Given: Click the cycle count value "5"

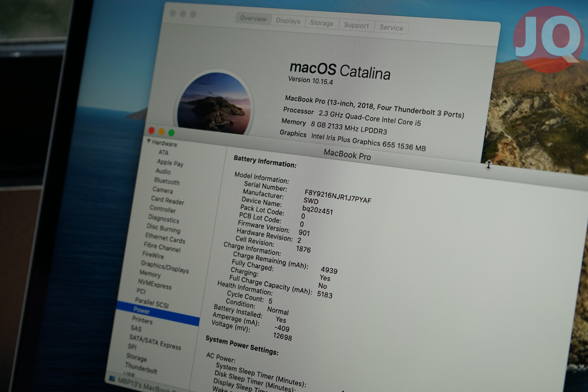Looking at the screenshot, I should click(270, 301).
